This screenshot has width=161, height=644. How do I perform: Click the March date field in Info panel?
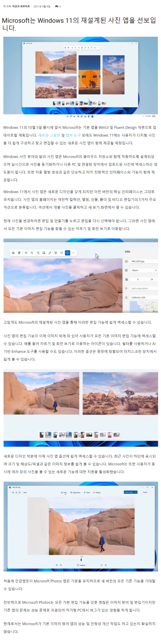point(144,270)
